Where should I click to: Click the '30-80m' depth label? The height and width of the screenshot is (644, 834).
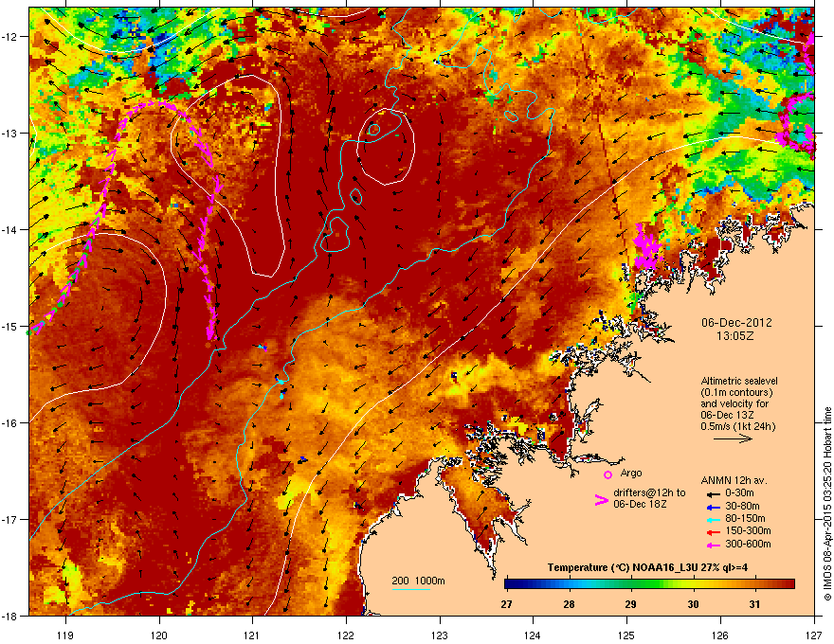pyautogui.click(x=742, y=506)
